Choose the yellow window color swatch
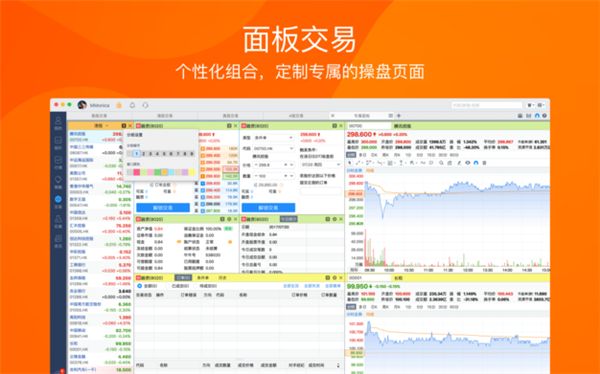This screenshot has height=374, width=600. 192,172
